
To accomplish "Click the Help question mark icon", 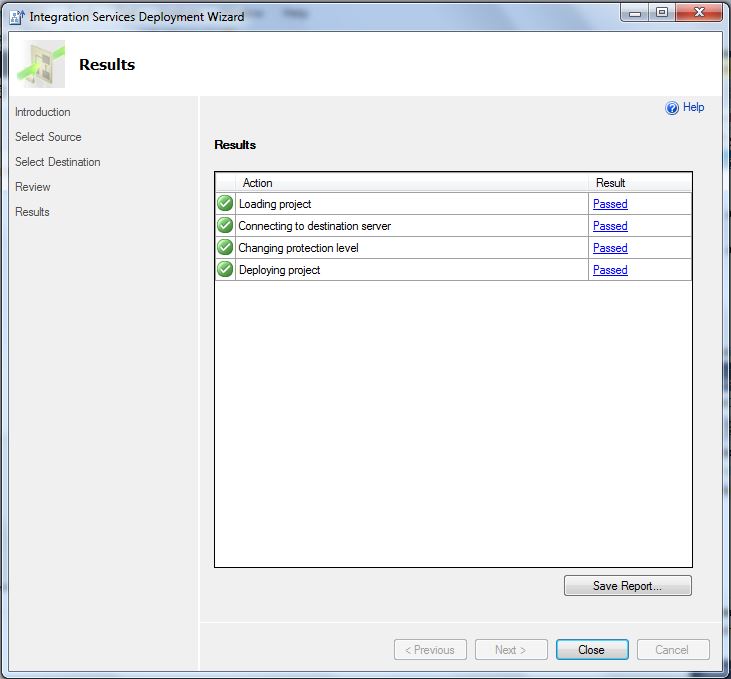I will pyautogui.click(x=672, y=108).
